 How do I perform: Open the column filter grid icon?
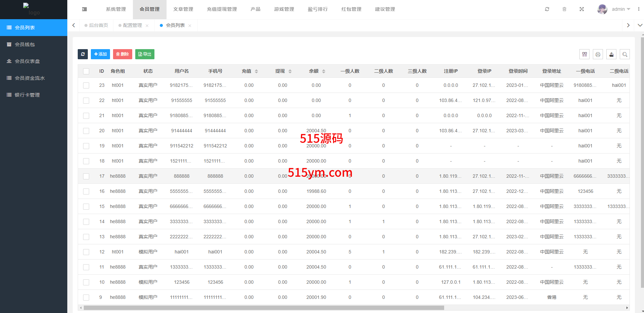click(584, 55)
